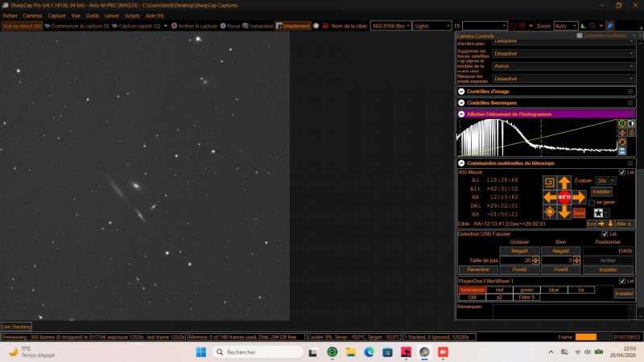Click the right arrow icon next to Ens
The width and height of the screenshot is (644, 362).
(601, 224)
